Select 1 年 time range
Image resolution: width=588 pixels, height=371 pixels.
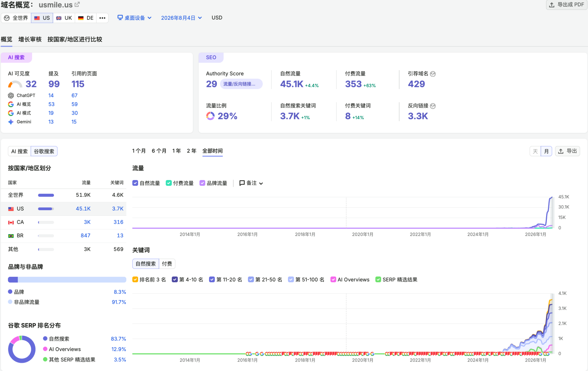[x=177, y=151]
